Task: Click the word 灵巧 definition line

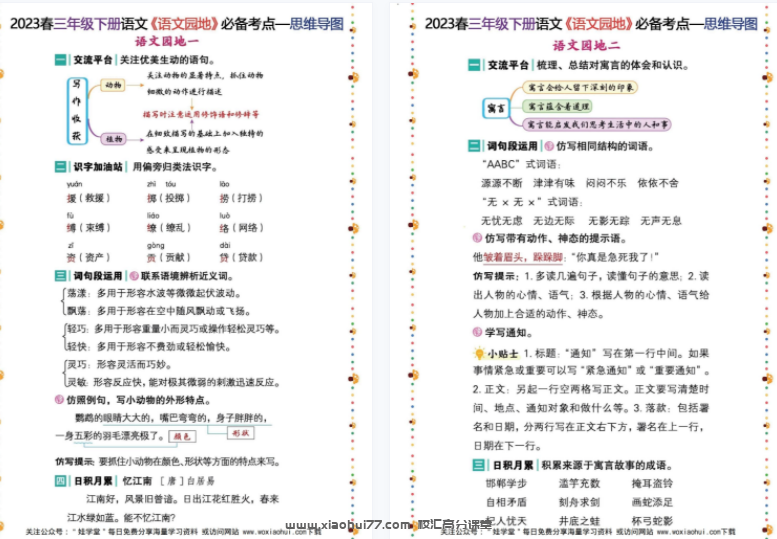Action: tap(119, 365)
